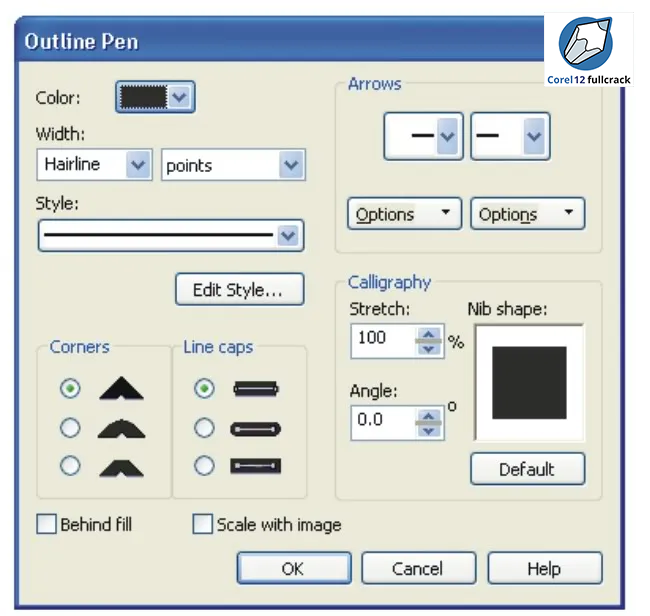This screenshot has height=616, width=650.
Task: Open the line Style dropdown
Action: pyautogui.click(x=171, y=235)
